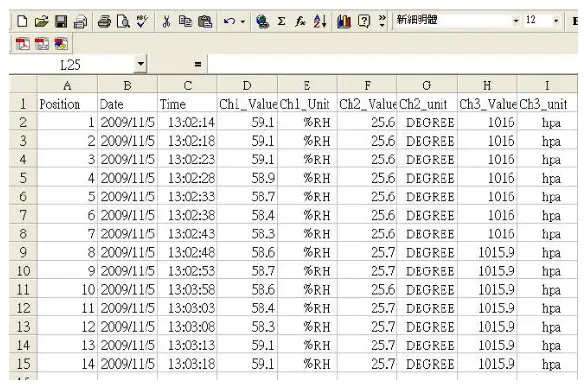This screenshot has height=385, width=584.
Task: Click the Select All corner box
Action: [23, 85]
